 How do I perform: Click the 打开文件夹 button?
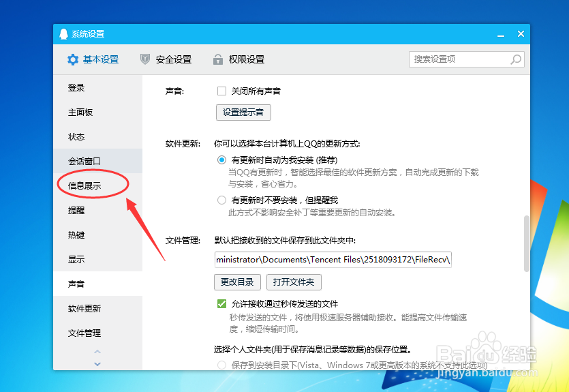(294, 282)
